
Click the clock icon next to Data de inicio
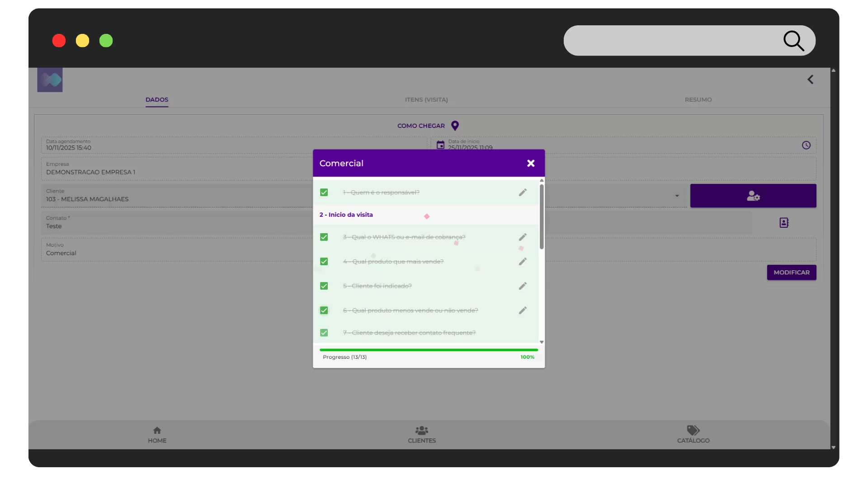point(807,145)
